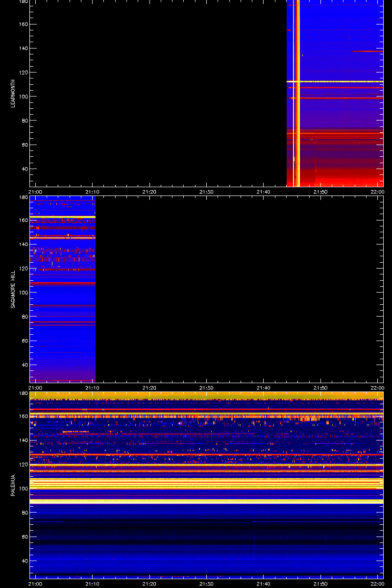Click the 100 tick label on Palehua axis
Image resolution: width=392 pixels, height=588 pixels.
tap(23, 489)
